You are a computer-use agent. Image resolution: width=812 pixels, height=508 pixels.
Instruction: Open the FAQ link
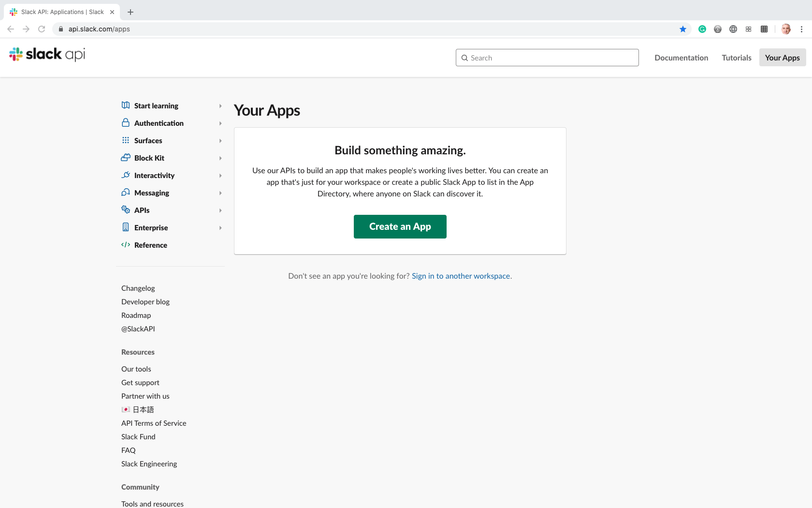point(129,450)
